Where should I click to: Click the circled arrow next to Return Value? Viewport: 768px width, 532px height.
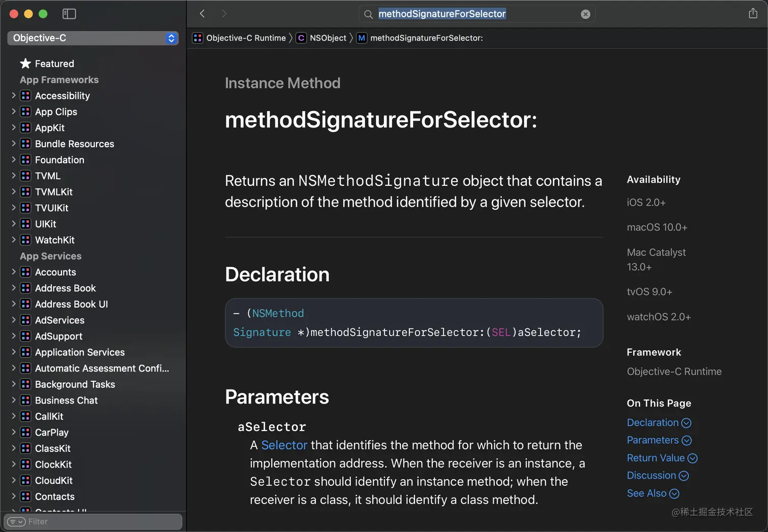[x=692, y=458]
